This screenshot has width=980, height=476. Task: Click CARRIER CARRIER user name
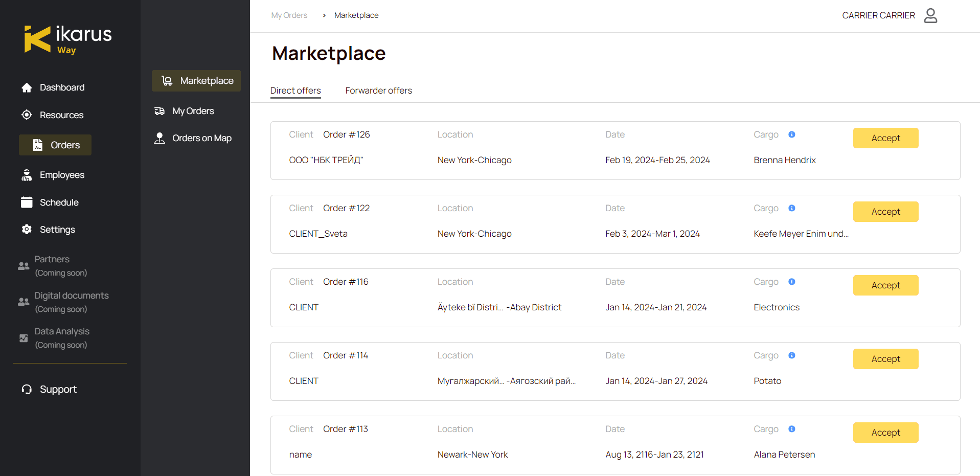[x=878, y=15]
